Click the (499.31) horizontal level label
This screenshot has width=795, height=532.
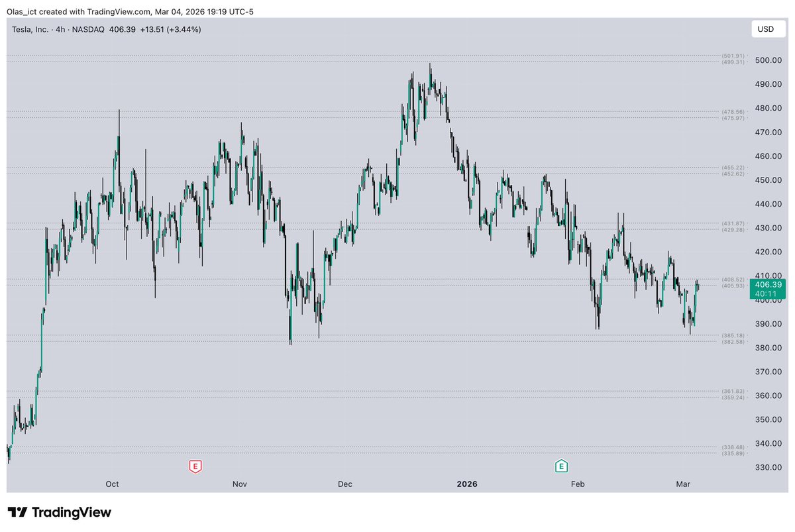pos(733,62)
